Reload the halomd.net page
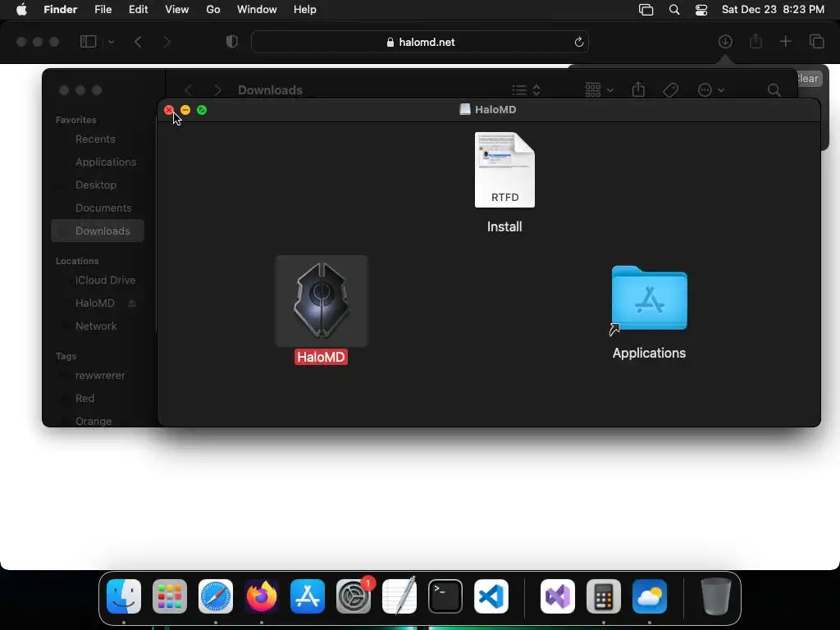The image size is (840, 630). point(578,42)
